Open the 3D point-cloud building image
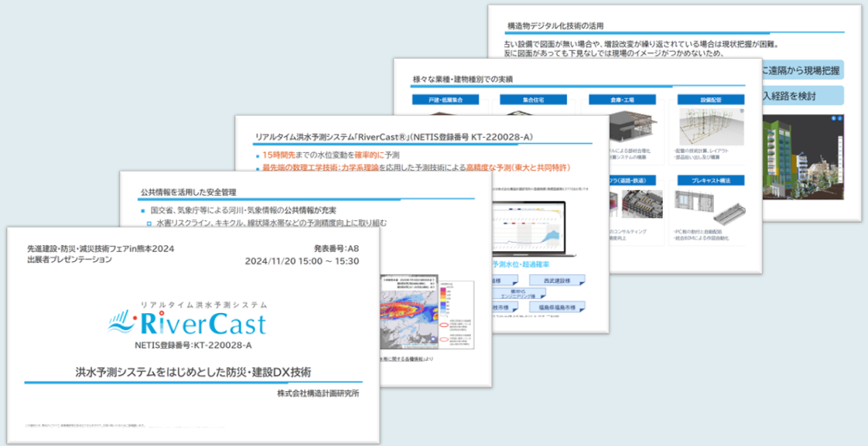 pos(803,157)
